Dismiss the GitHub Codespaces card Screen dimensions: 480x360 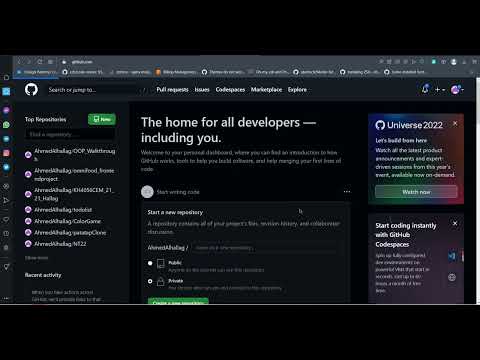point(455,223)
